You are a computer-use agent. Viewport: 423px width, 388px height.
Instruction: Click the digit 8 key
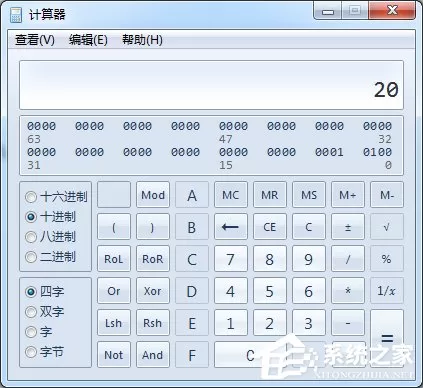pos(270,259)
